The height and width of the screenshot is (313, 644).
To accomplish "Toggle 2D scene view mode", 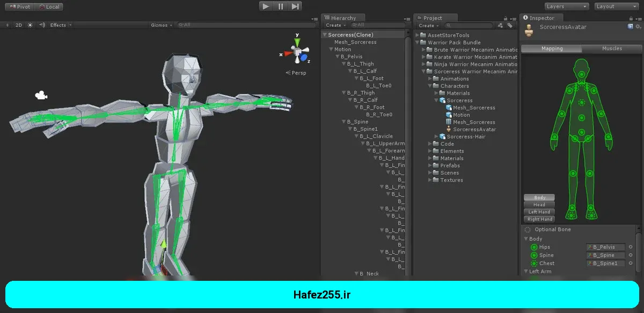I will [x=19, y=25].
